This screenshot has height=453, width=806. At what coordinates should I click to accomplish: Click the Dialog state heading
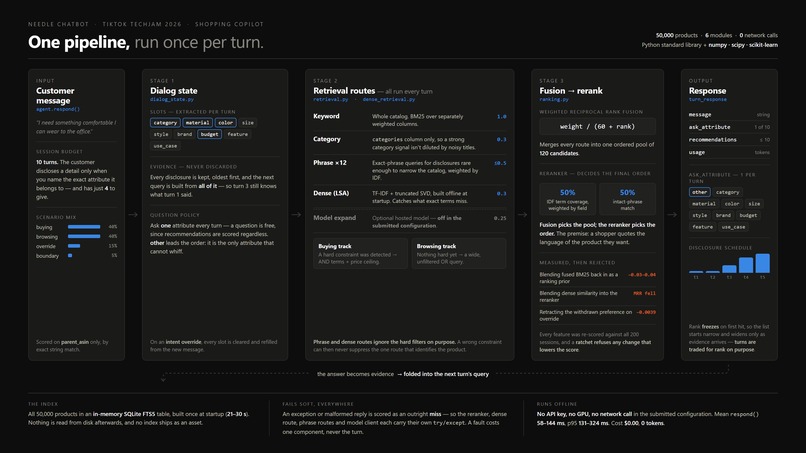click(x=174, y=90)
